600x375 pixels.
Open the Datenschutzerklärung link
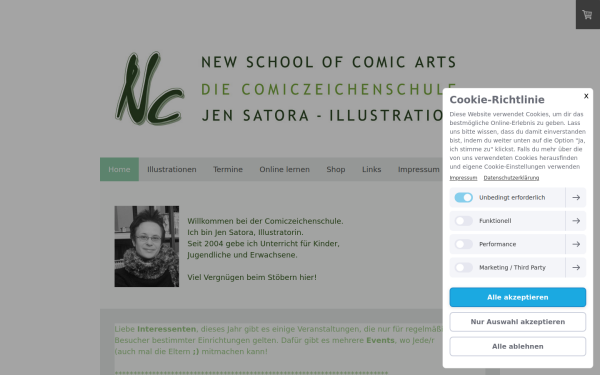click(511, 178)
